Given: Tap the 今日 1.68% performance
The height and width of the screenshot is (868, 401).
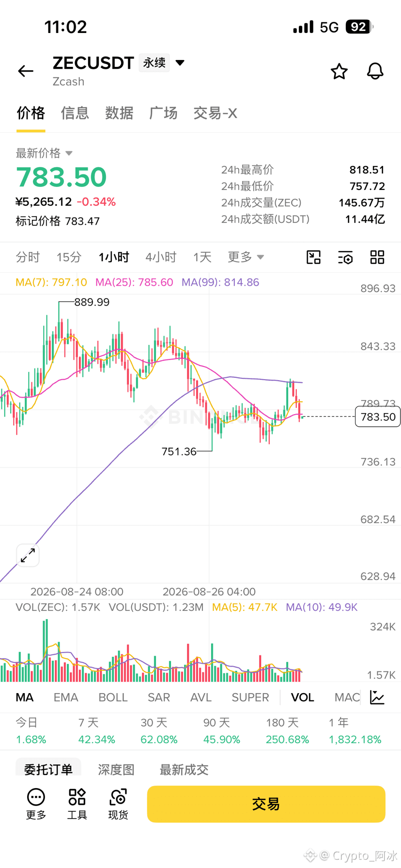Looking at the screenshot, I should (x=31, y=731).
